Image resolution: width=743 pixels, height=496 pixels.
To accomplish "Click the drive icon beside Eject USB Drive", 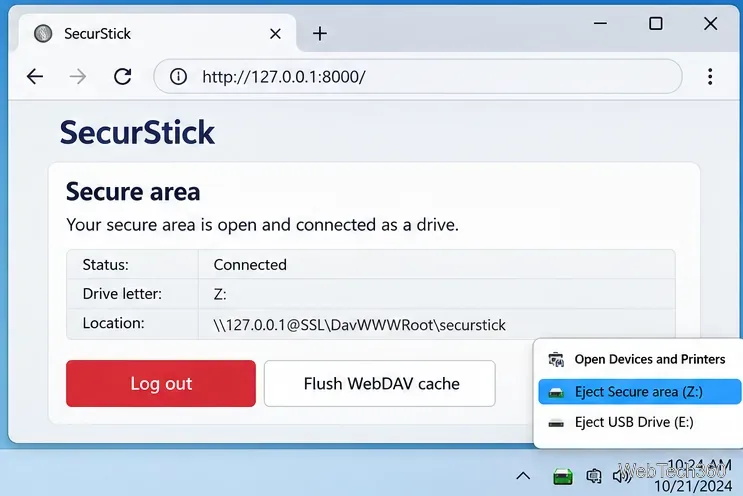I will pyautogui.click(x=556, y=423).
